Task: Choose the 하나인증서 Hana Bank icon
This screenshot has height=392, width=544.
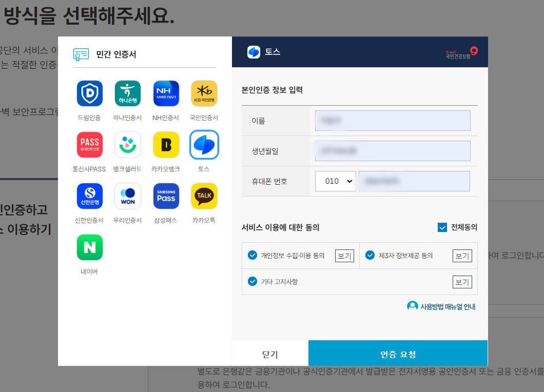Action: coord(128,93)
